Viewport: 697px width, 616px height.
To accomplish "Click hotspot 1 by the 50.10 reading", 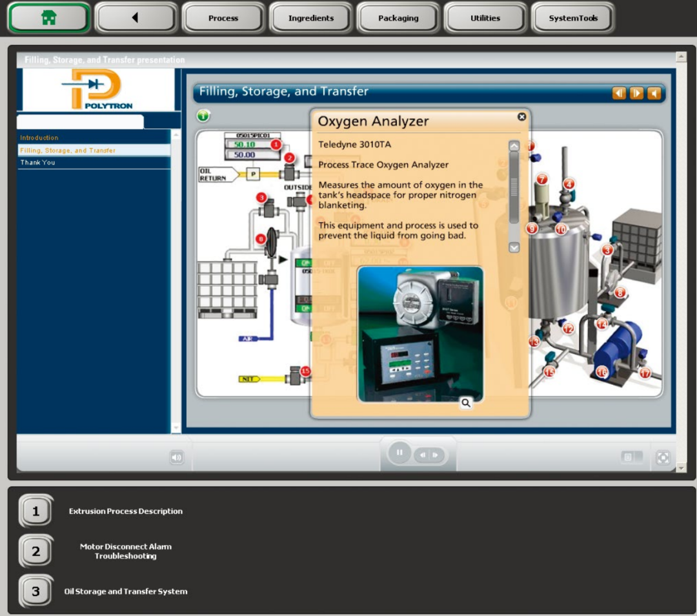I will point(276,144).
